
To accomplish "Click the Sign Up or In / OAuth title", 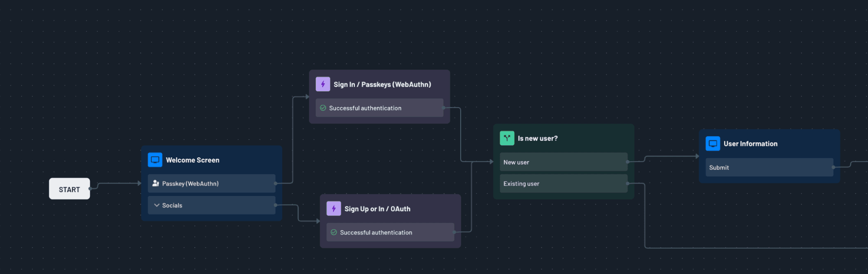I will click(377, 209).
